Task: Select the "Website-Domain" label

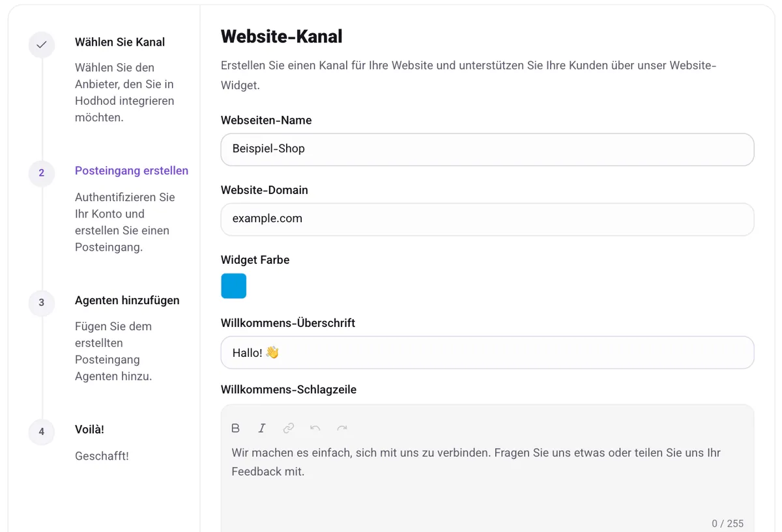Action: (265, 190)
